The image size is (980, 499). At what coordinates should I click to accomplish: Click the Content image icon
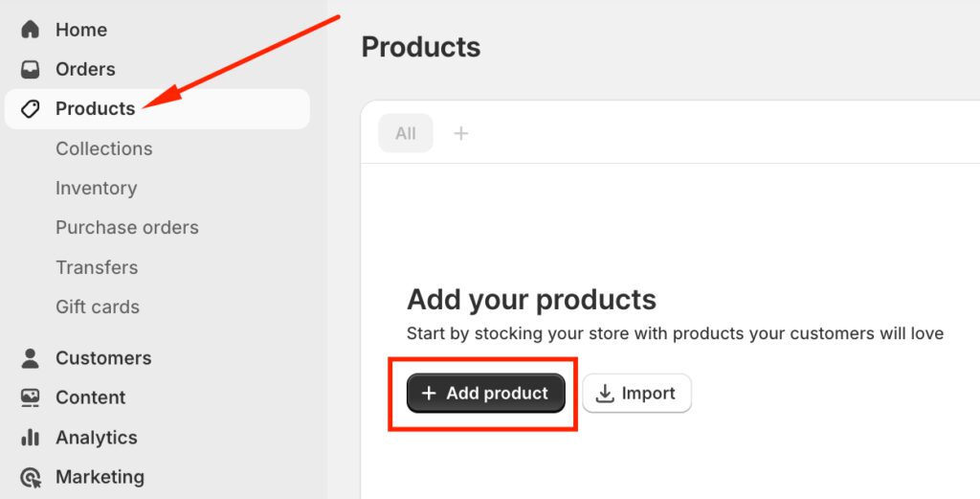(31, 397)
